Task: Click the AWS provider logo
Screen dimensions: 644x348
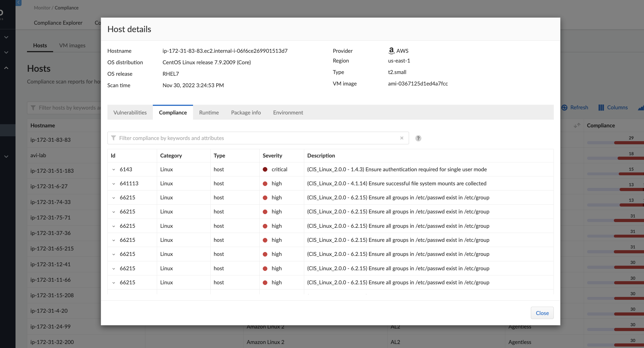Action: (x=391, y=50)
